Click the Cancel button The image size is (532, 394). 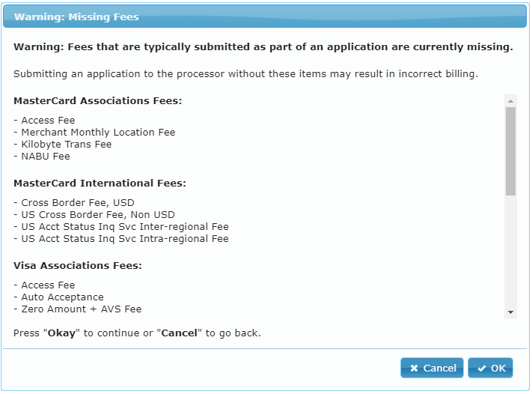(432, 368)
